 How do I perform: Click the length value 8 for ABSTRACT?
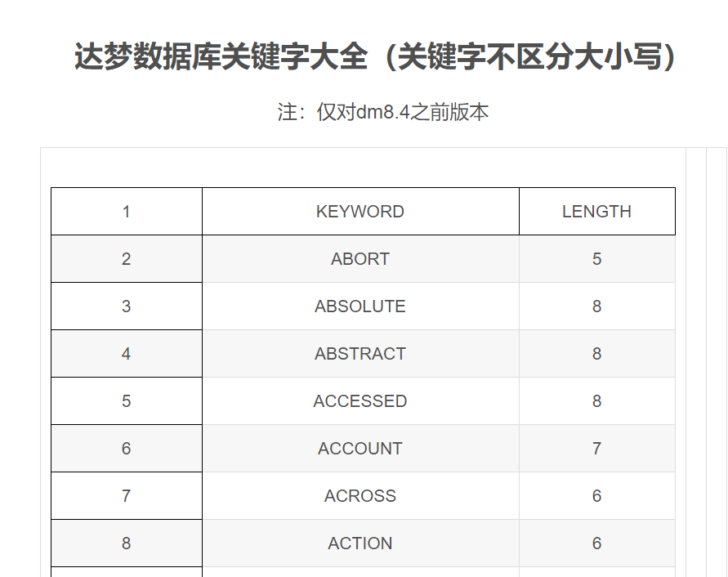pos(596,354)
